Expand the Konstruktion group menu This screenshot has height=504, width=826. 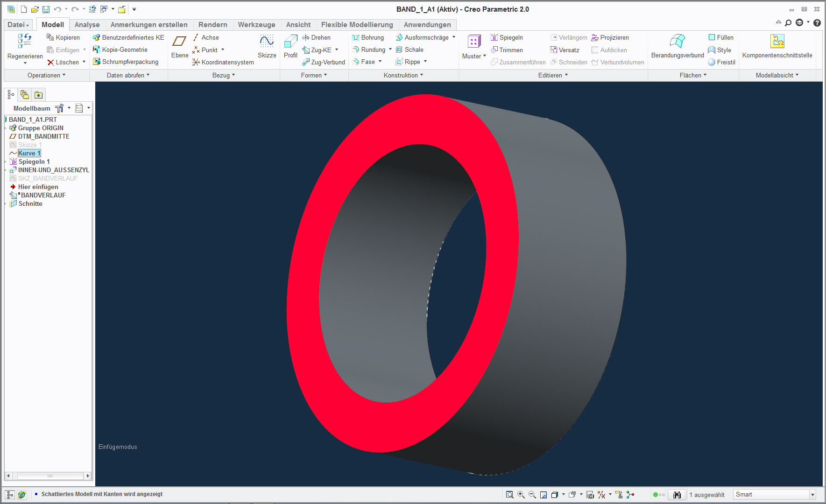403,75
